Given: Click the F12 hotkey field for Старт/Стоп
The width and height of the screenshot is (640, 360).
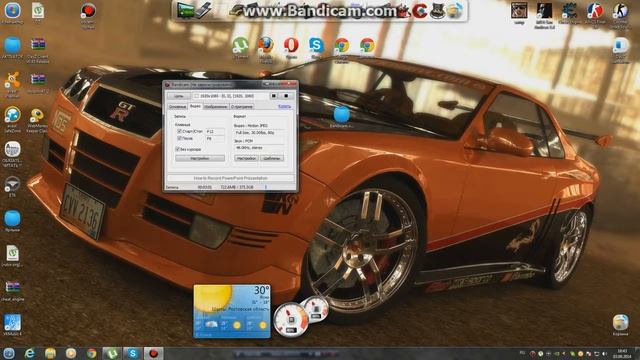Looking at the screenshot, I should pos(215,131).
